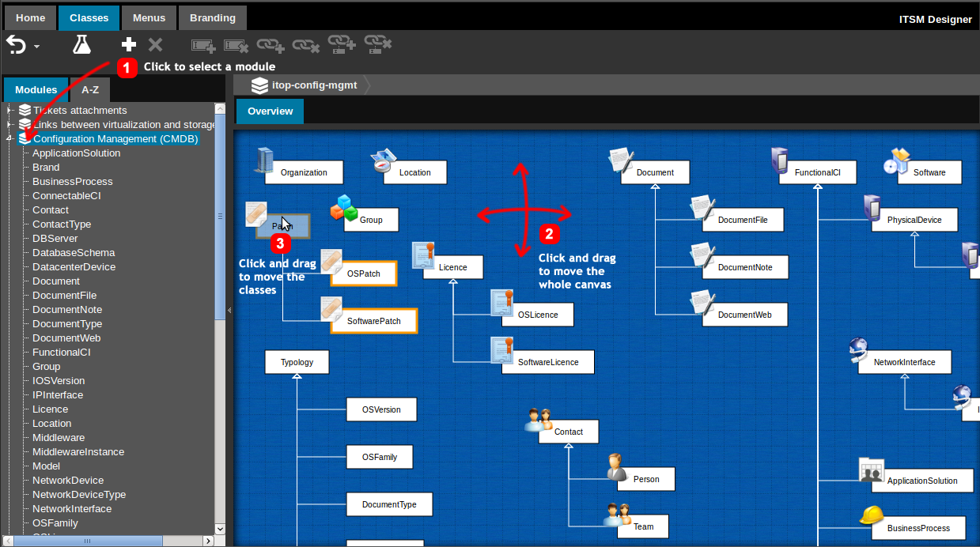Select the Document class in the sidebar
The image size is (980, 547).
(55, 281)
